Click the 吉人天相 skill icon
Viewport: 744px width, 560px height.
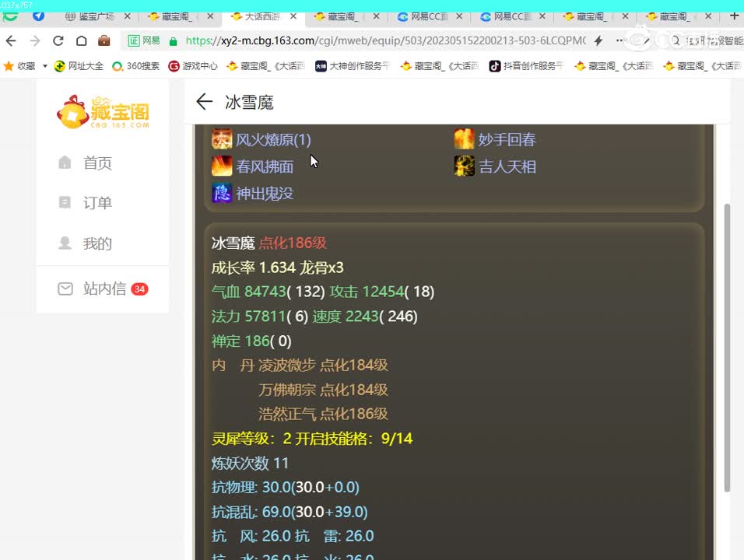click(465, 166)
